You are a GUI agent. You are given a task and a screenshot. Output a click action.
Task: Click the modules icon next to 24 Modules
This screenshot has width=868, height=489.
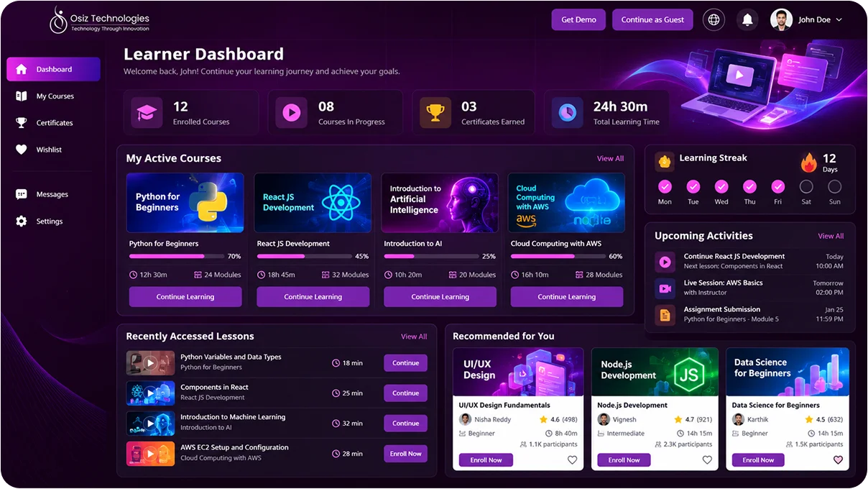198,275
